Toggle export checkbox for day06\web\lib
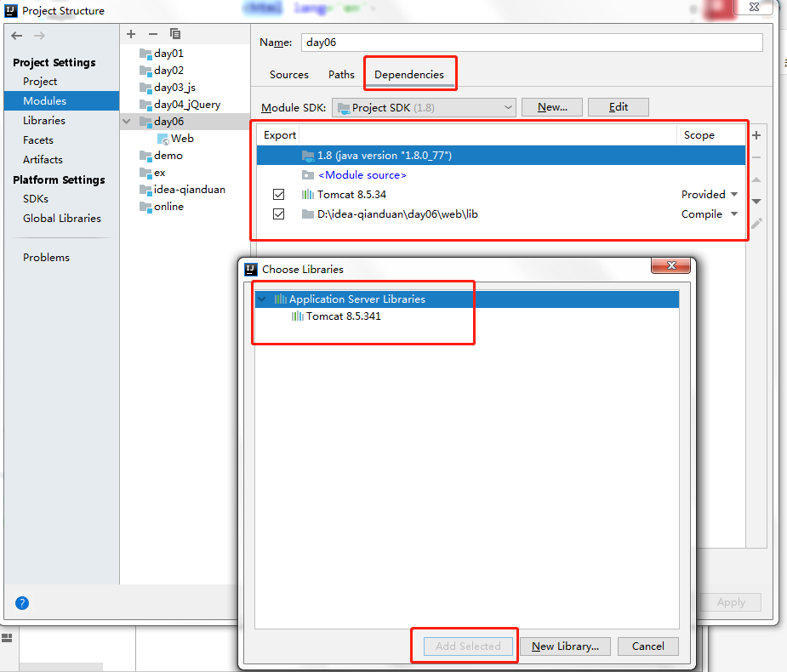Viewport: 787px width, 672px height. (278, 214)
